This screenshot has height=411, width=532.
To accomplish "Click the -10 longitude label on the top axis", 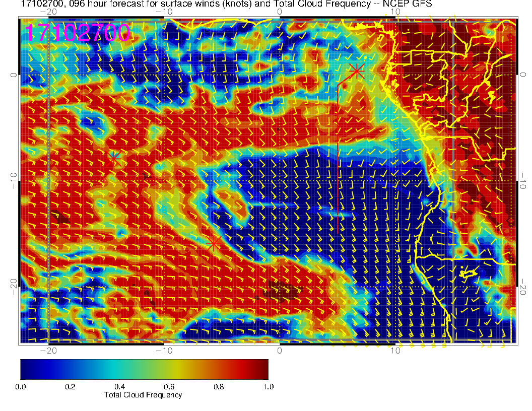I will click(x=164, y=12).
